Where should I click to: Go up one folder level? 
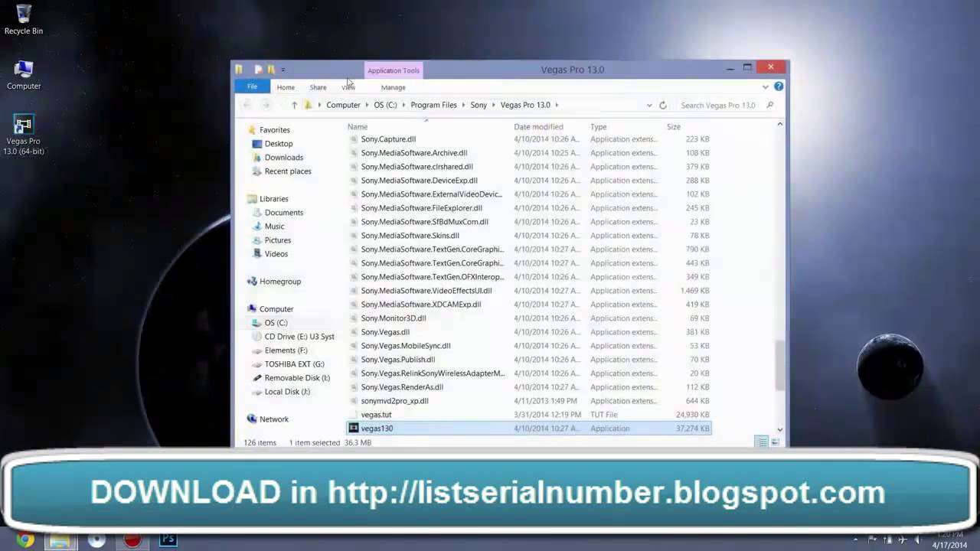click(294, 105)
